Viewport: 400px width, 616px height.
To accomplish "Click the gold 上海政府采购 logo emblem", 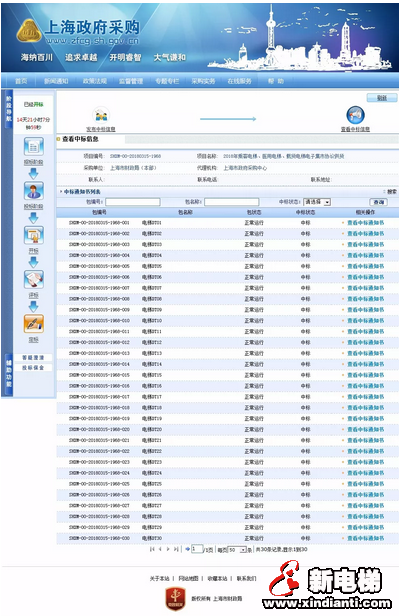I will pos(29,31).
